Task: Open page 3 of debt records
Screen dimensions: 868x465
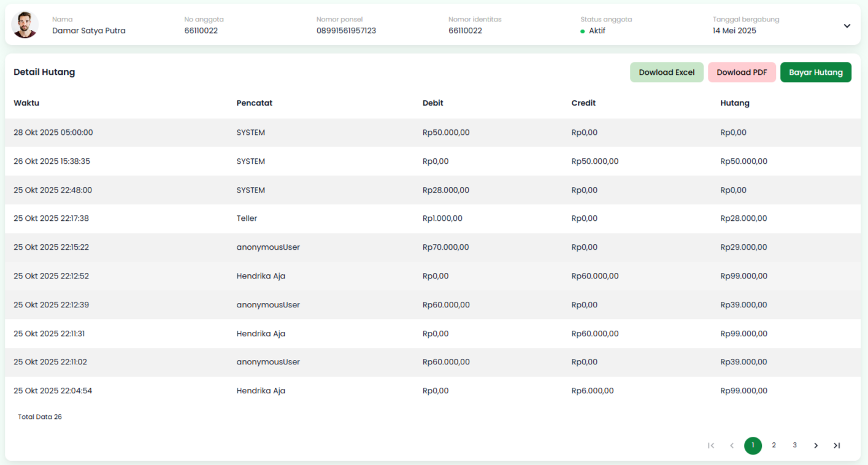Action: coord(794,445)
